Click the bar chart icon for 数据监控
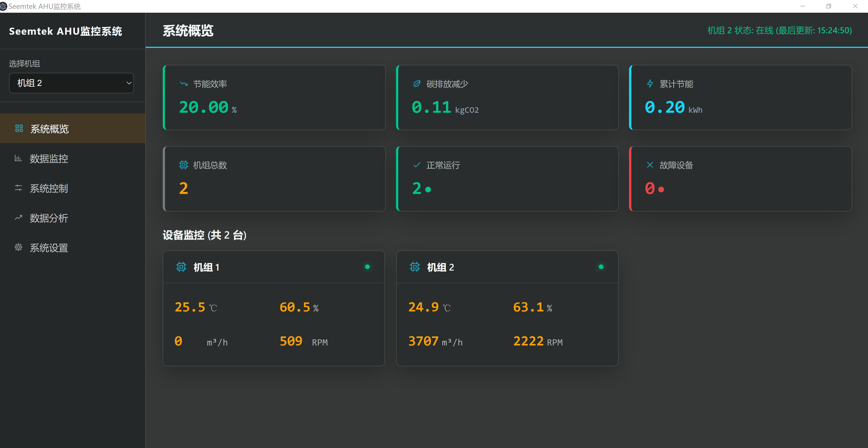Viewport: 868px width, 448px height. pos(18,158)
